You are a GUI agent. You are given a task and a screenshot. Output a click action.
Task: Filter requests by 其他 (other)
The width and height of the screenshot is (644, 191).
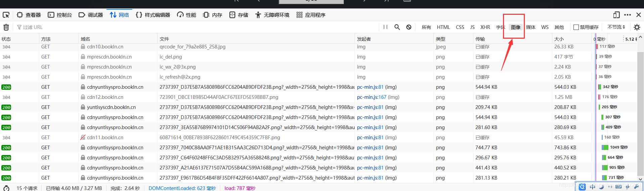tap(559, 27)
